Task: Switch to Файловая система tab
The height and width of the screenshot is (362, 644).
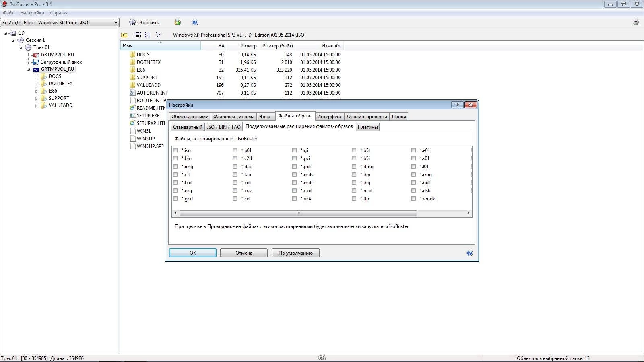Action: tap(234, 117)
